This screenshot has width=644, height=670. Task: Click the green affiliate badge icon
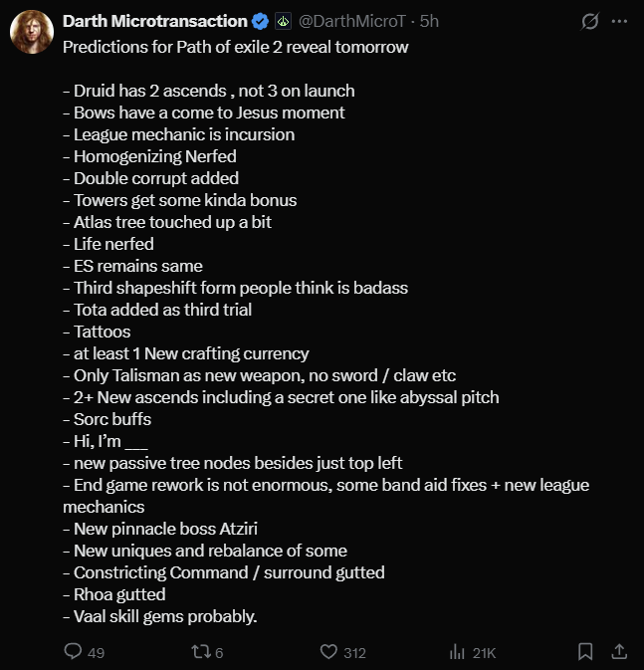[283, 21]
